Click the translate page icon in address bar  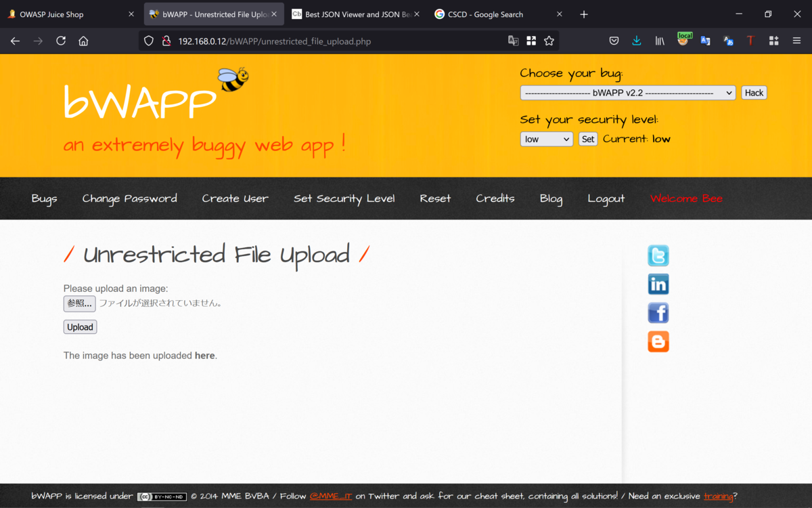pos(514,41)
